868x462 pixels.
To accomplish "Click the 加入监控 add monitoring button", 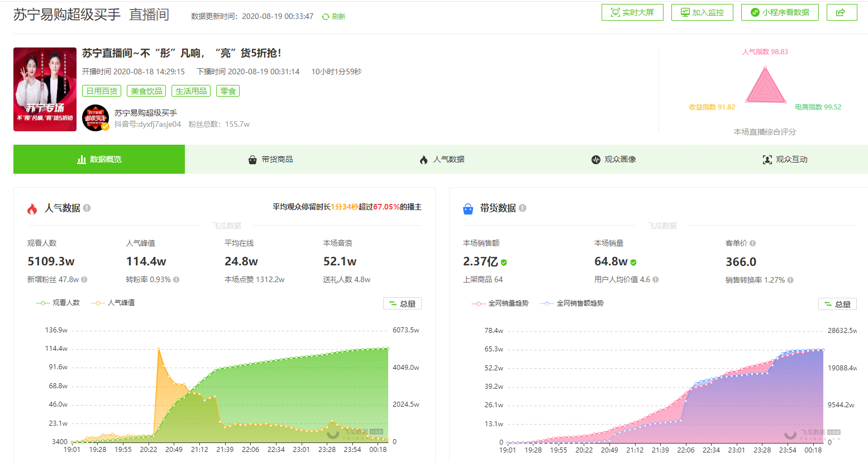I will (702, 12).
